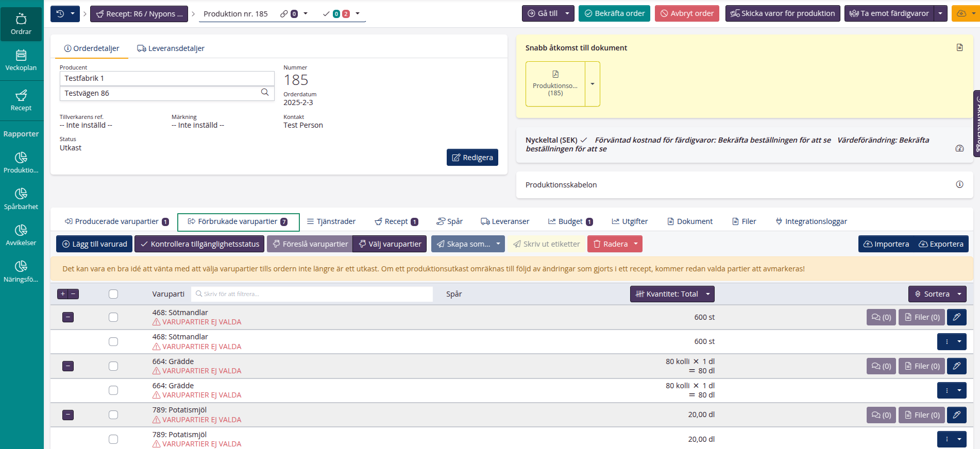Screen dimensions: 980x449
Task: Expand the Kvantitet: Total dropdown
Action: click(x=672, y=294)
